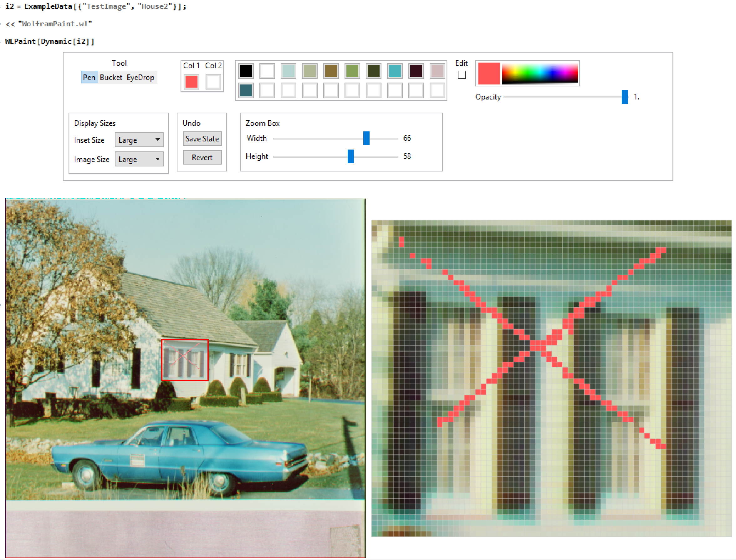Switch to the Bucket tool
Screen dimensions: 736x560
click(x=111, y=77)
